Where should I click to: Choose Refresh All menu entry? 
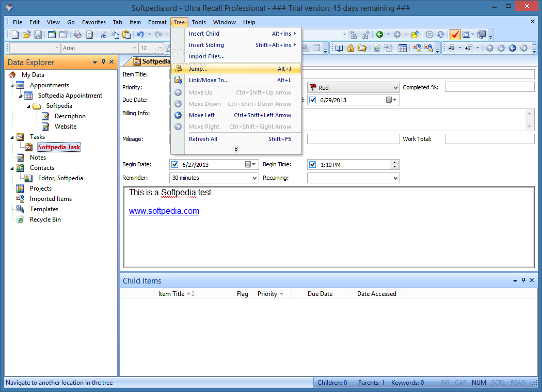236,139
